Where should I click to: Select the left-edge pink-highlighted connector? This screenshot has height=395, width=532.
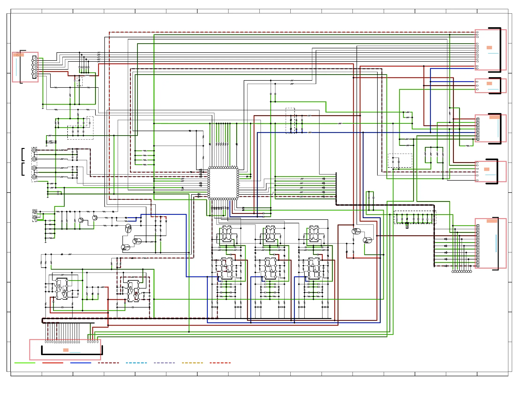point(25,67)
